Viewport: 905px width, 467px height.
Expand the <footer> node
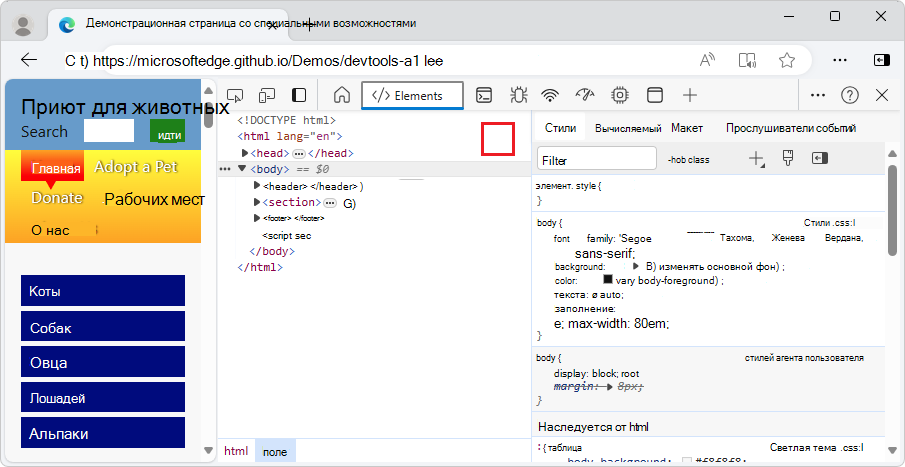coord(257,218)
